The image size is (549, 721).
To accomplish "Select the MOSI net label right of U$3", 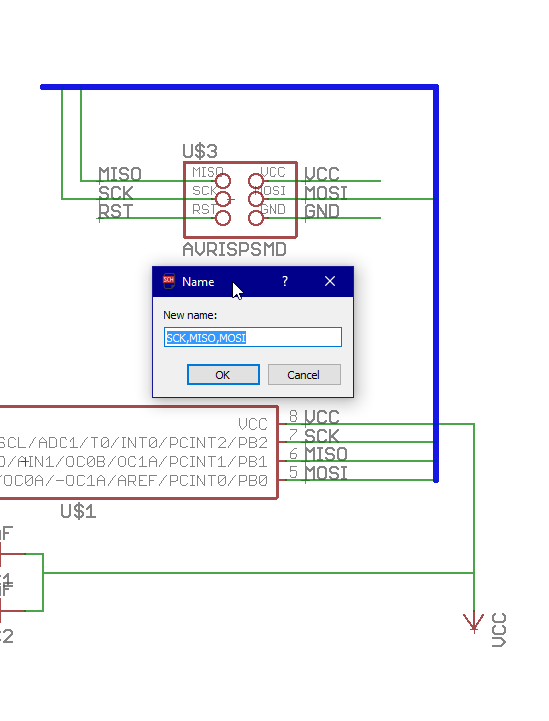I will pos(326,193).
